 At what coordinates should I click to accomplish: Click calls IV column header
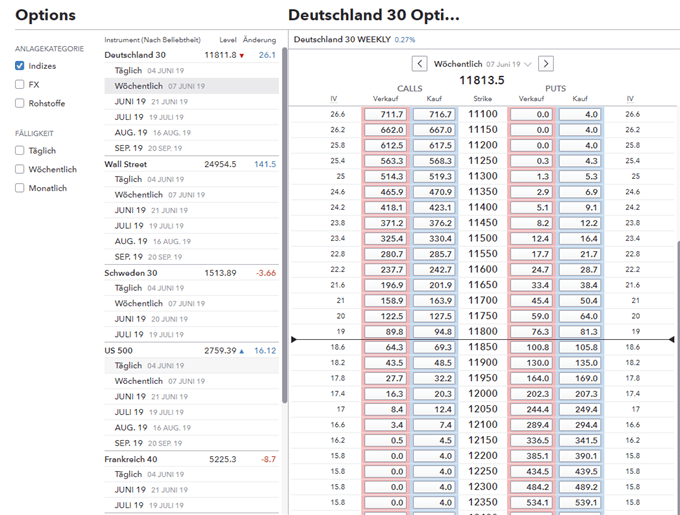coord(333,99)
